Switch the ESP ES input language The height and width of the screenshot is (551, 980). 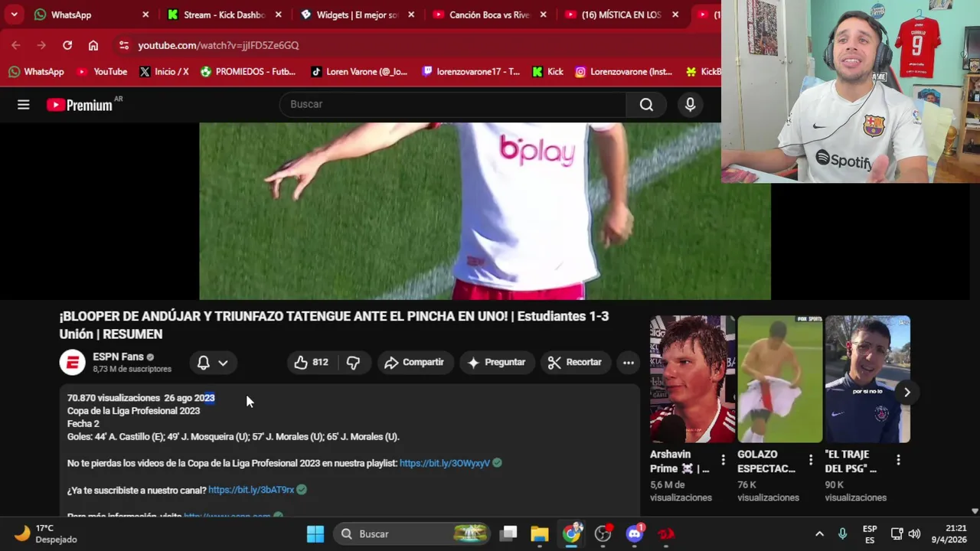tap(870, 534)
